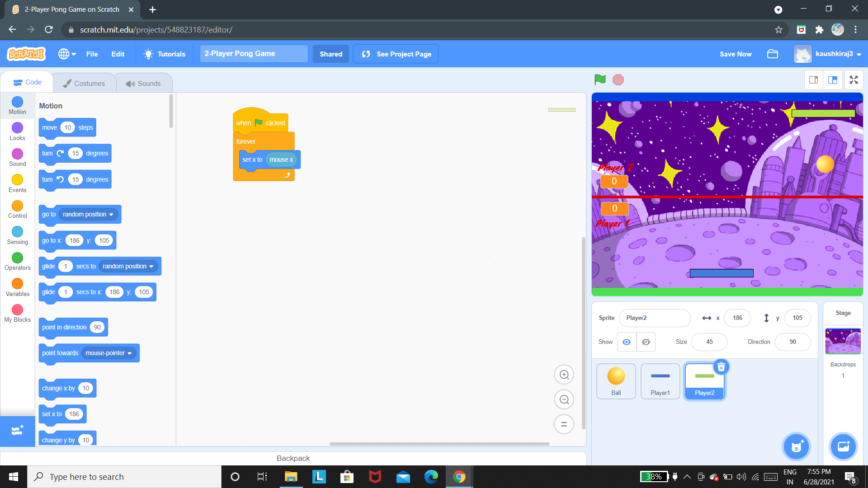Hide the sprite using crossed-eye icon
This screenshot has height=488, width=868.
(646, 342)
